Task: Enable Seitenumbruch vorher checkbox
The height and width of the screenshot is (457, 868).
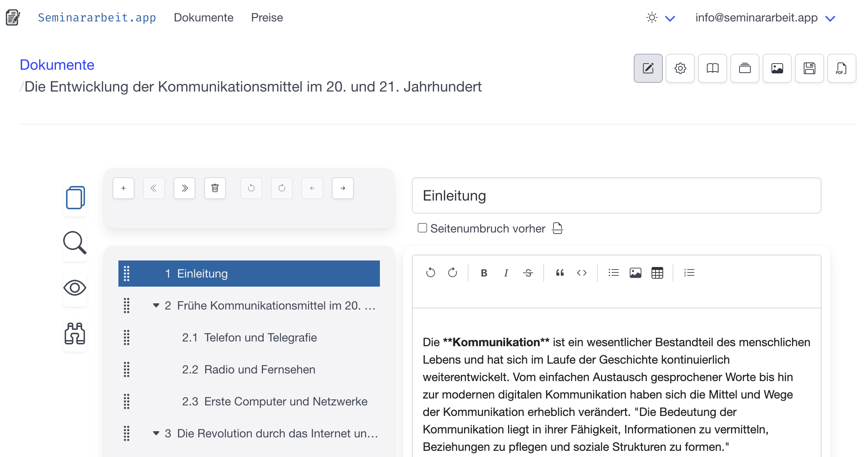Action: coord(422,228)
